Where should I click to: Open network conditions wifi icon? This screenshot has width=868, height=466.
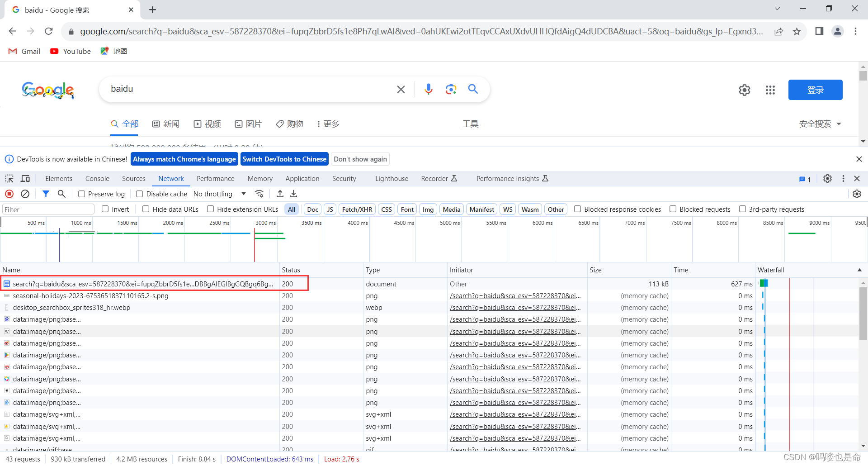click(x=259, y=194)
